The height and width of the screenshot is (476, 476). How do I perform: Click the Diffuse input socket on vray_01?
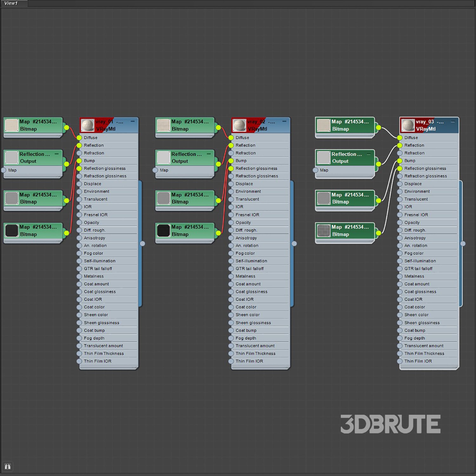[x=79, y=138]
